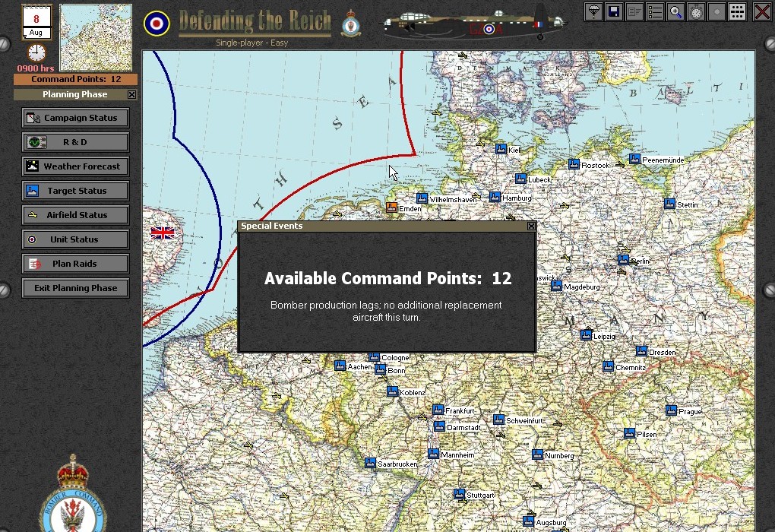Click Exit Planning Phase
The height and width of the screenshot is (532, 775).
(76, 288)
